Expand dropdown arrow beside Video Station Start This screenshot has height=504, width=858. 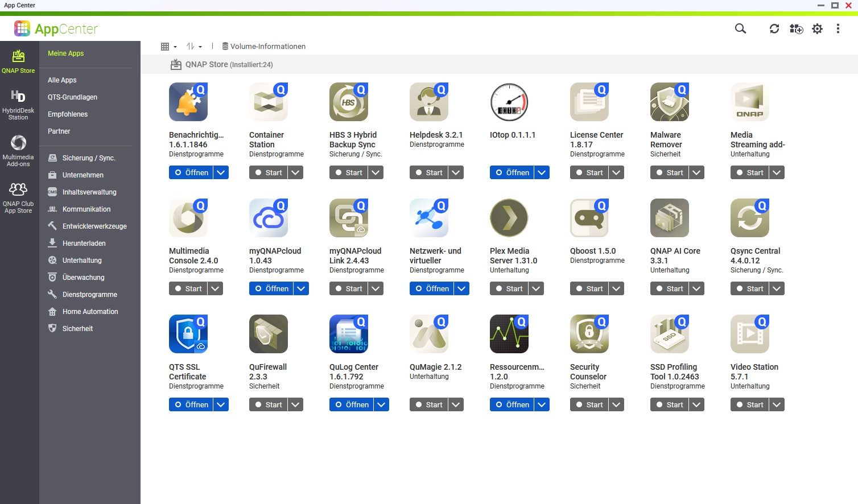(777, 404)
